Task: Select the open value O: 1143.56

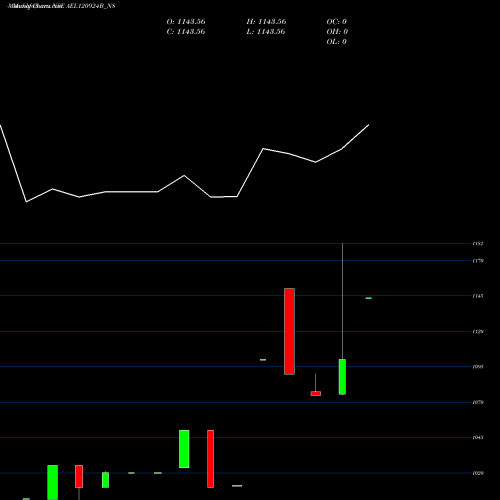Action: click(186, 22)
